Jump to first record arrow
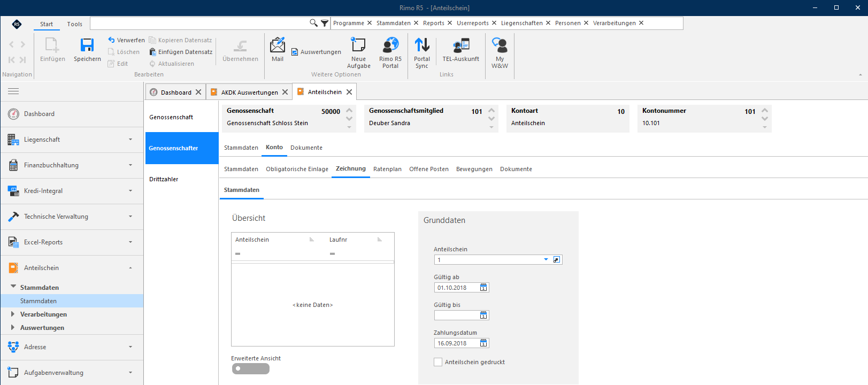The height and width of the screenshot is (385, 868). click(12, 60)
